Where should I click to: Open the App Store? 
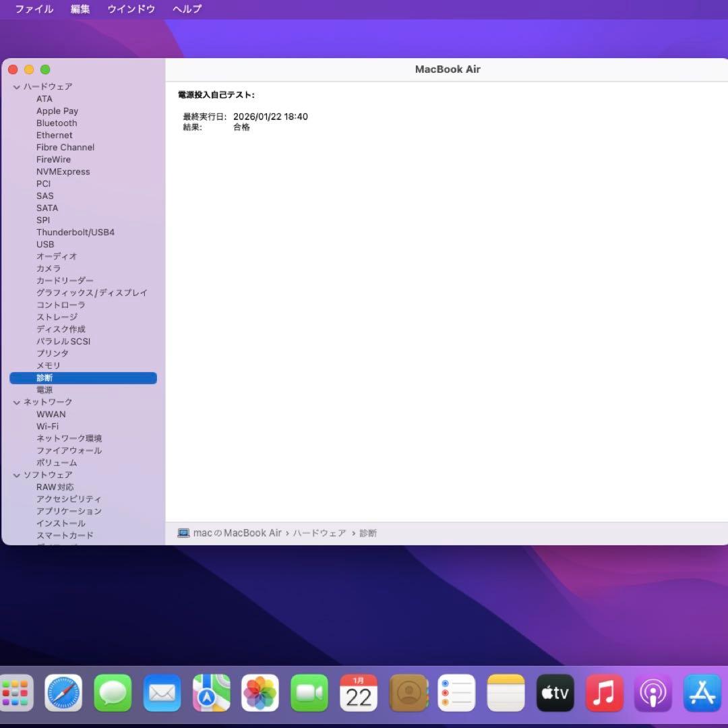click(702, 692)
